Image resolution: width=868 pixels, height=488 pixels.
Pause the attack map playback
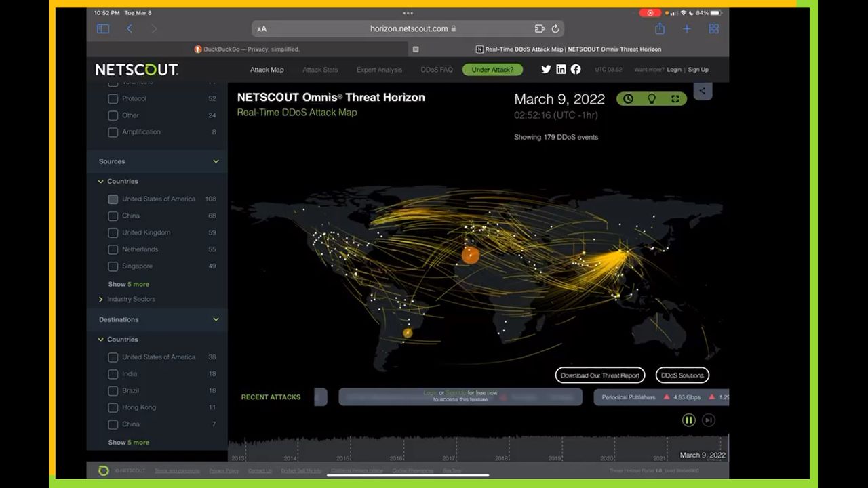(x=688, y=420)
